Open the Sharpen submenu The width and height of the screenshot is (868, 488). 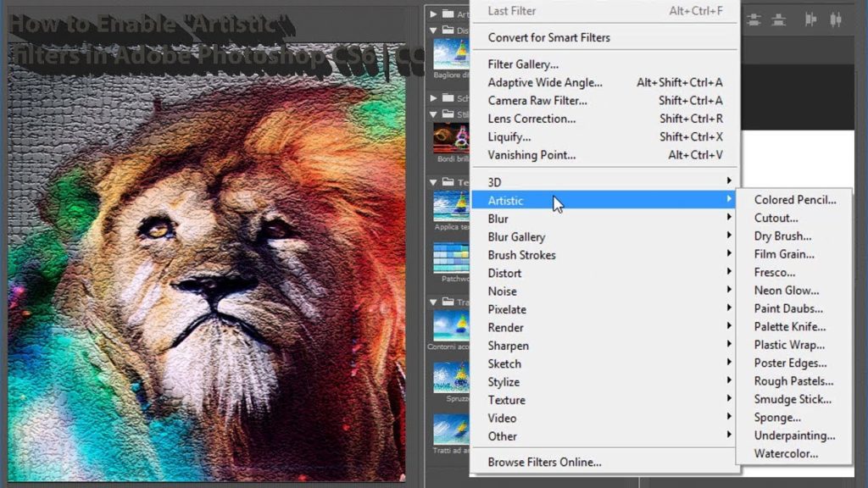(x=604, y=346)
